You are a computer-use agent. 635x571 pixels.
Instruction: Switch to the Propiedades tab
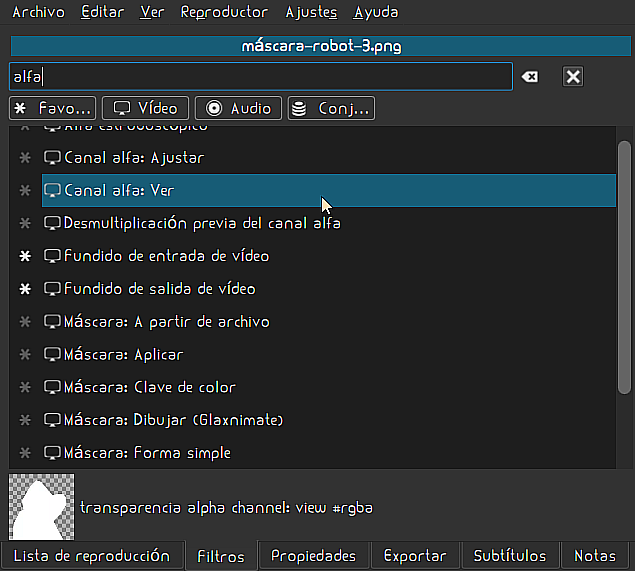click(313, 556)
